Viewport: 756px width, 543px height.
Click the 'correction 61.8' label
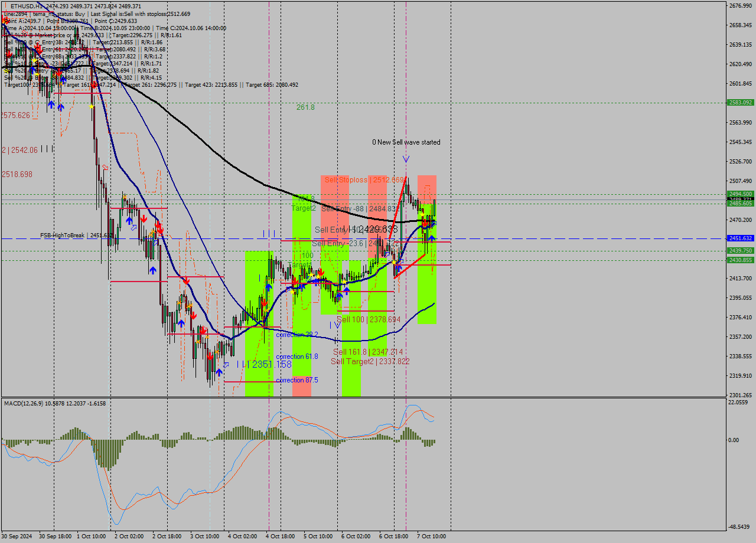pyautogui.click(x=297, y=356)
